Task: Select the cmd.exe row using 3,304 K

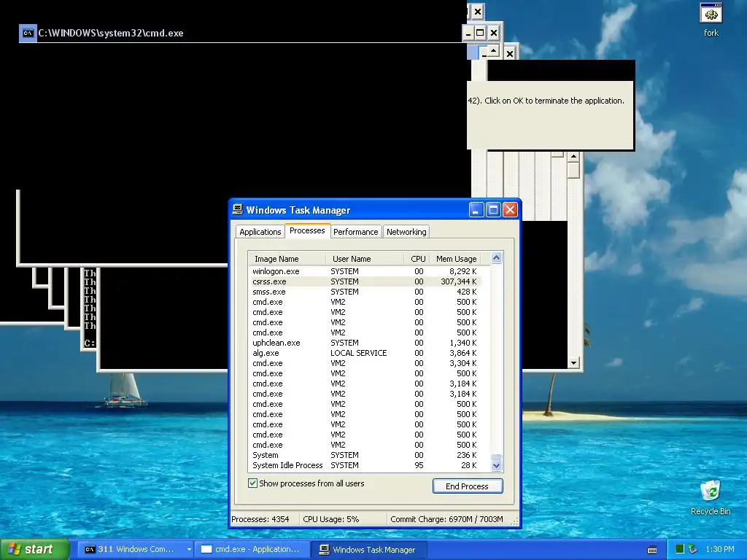Action: pyautogui.click(x=365, y=363)
